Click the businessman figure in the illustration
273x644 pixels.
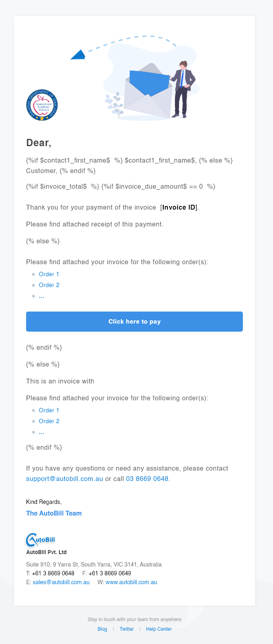[183, 89]
